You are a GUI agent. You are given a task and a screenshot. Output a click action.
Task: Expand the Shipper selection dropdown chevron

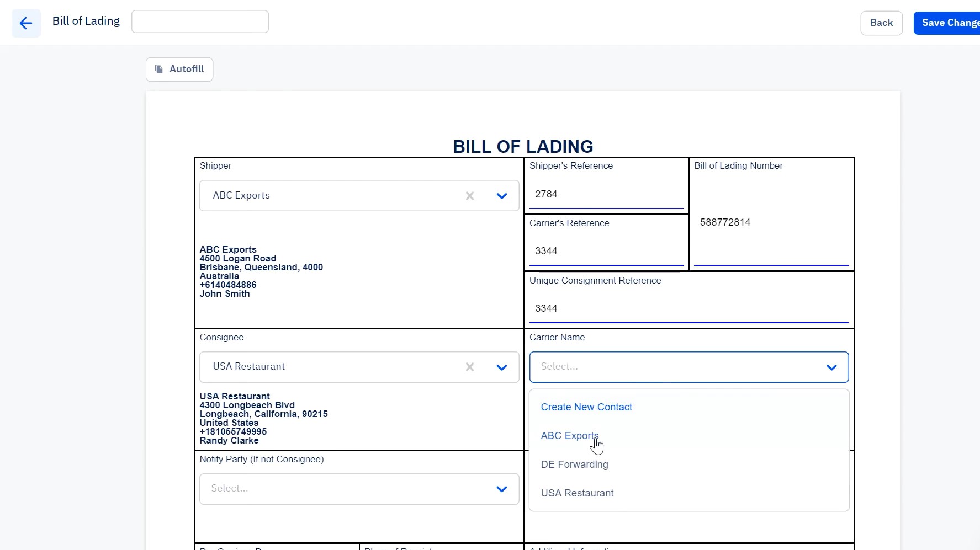501,196
